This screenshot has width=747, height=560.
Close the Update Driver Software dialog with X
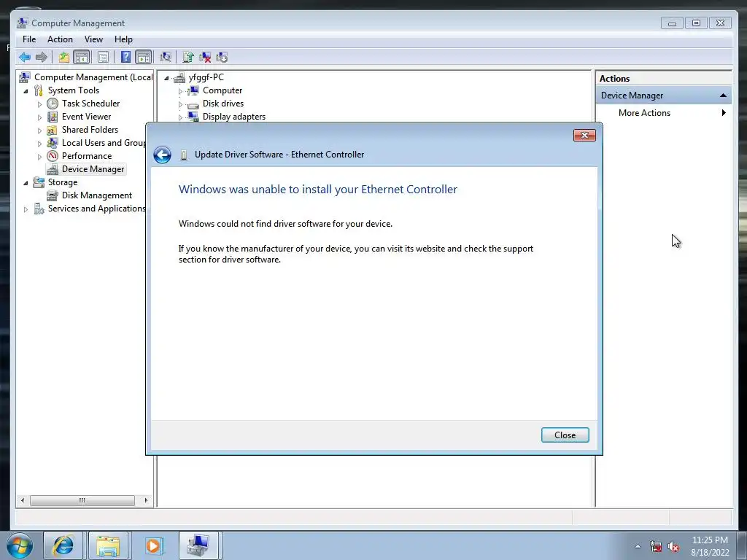(x=584, y=135)
